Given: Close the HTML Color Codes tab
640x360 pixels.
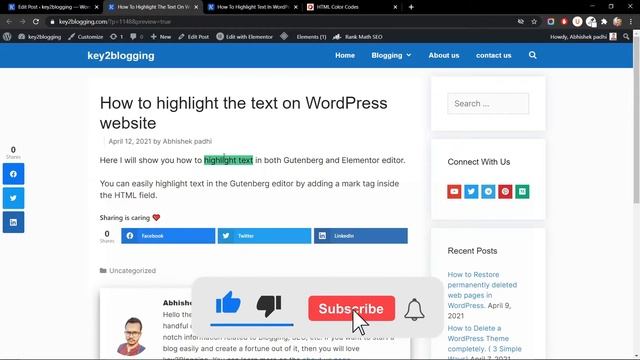Looking at the screenshot, I should coord(395,7).
